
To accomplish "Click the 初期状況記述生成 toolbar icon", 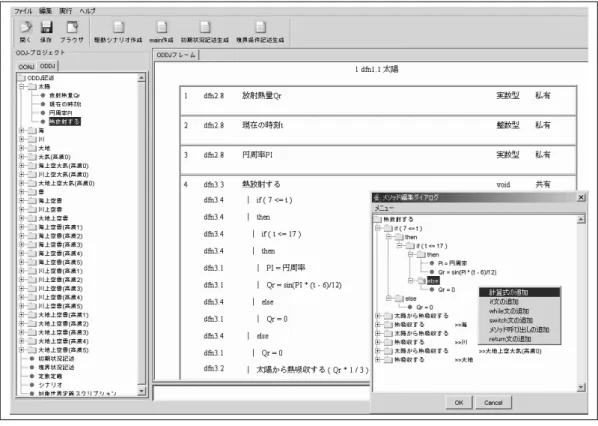I will (205, 27).
